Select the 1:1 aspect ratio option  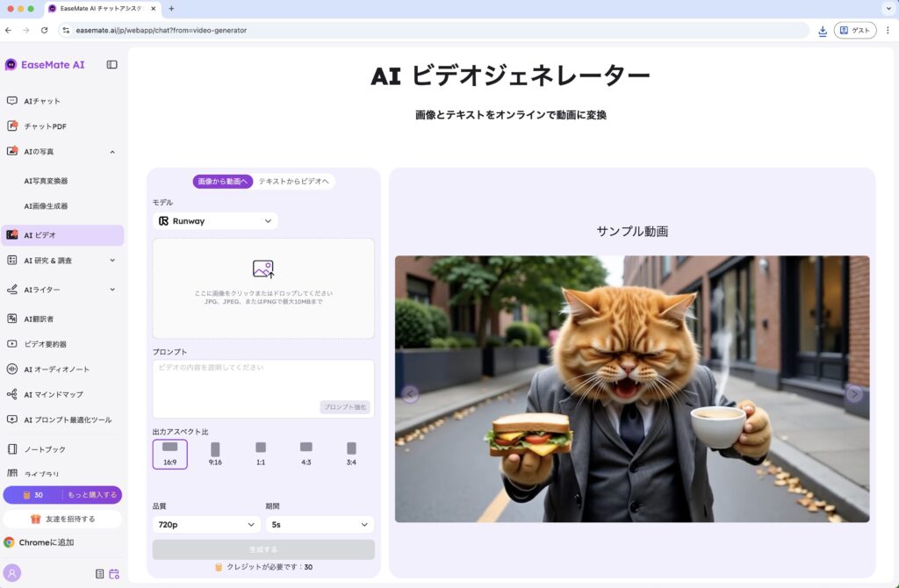pos(261,454)
